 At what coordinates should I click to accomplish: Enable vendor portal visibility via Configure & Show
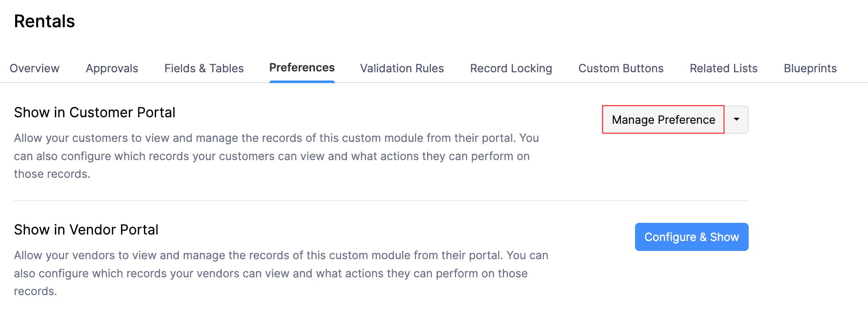pos(691,237)
